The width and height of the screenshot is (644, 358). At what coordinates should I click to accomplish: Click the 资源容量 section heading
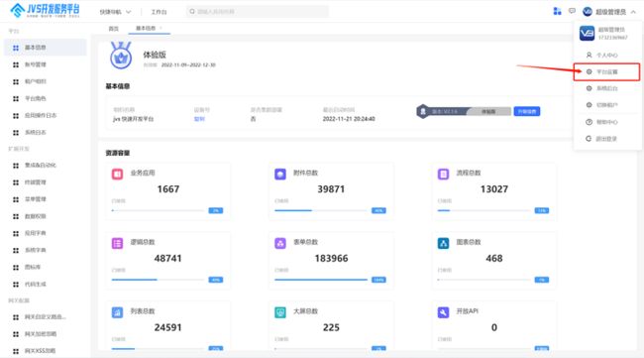pos(118,153)
